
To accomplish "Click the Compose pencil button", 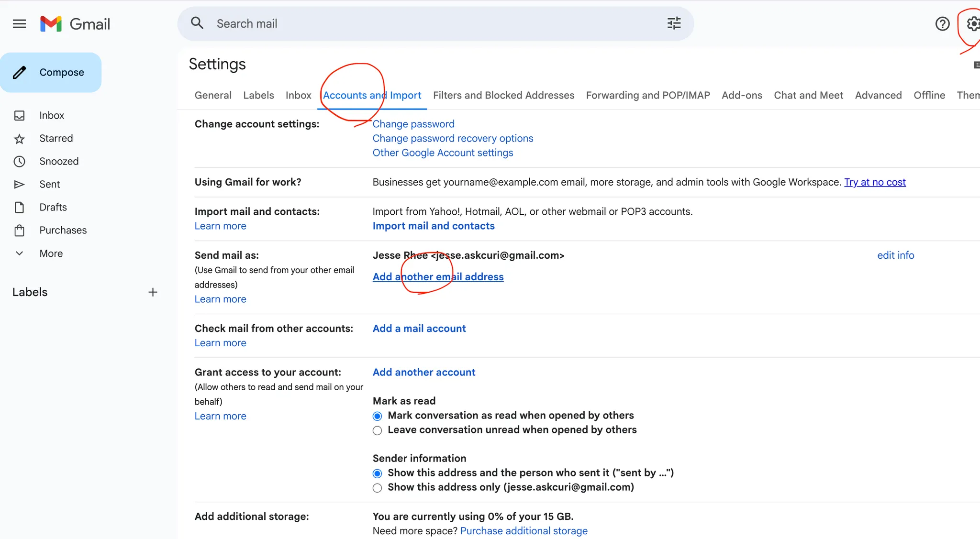I will click(x=51, y=73).
